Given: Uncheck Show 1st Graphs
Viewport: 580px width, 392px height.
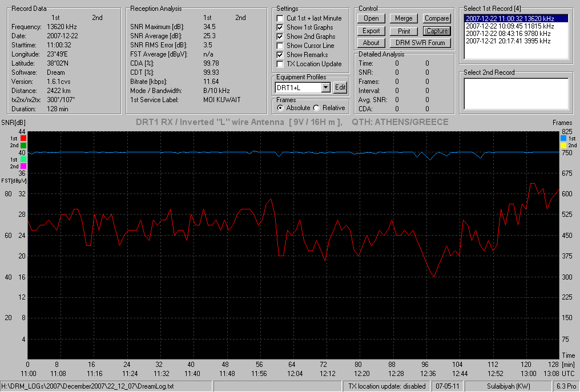Looking at the screenshot, I should click(280, 27).
